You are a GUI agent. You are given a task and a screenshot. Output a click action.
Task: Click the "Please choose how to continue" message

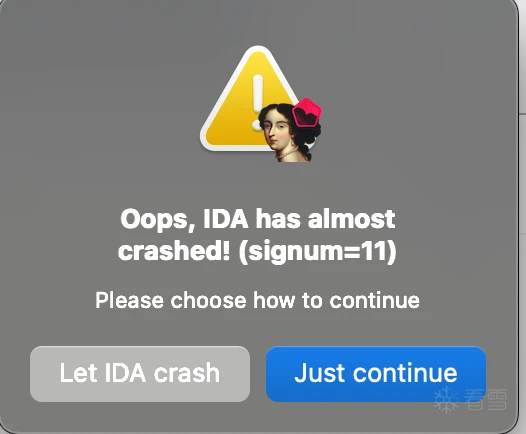pyautogui.click(x=257, y=300)
